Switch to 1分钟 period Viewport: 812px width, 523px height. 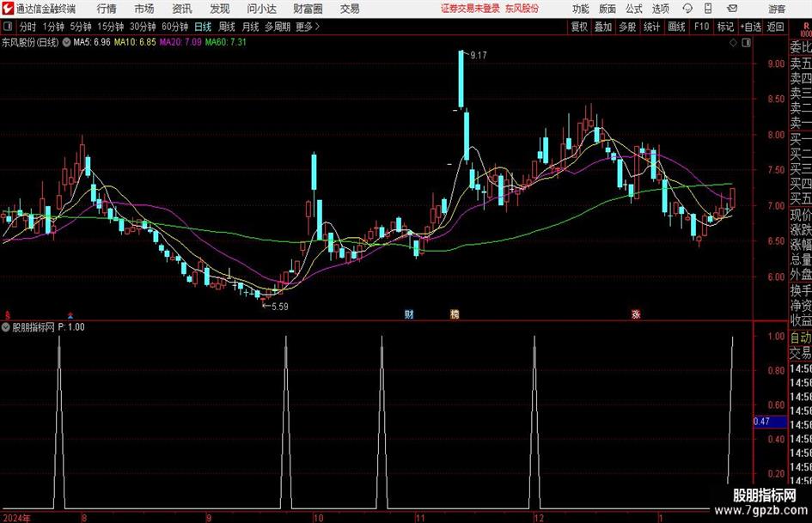(x=53, y=27)
